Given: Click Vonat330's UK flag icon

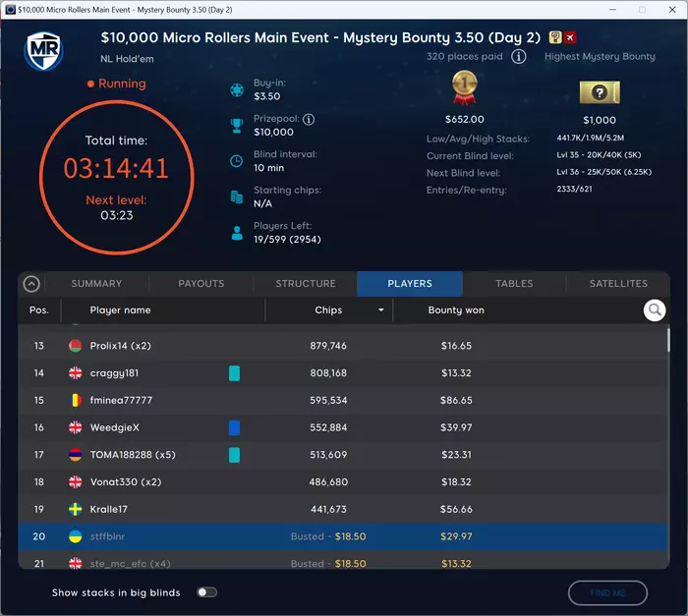Looking at the screenshot, I should (76, 481).
